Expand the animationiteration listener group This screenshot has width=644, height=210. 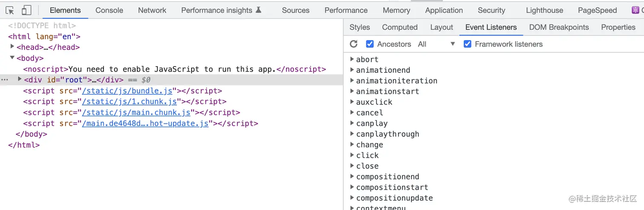(352, 80)
